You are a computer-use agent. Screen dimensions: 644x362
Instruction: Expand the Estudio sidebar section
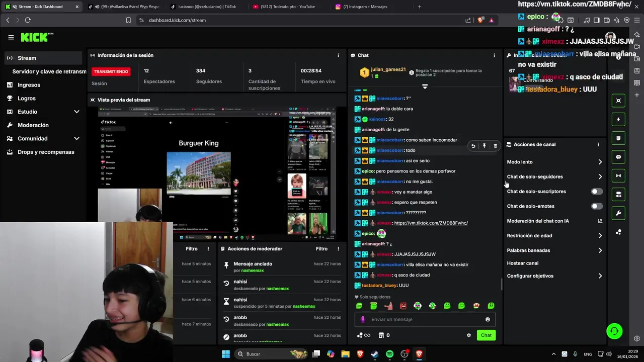[76, 112]
